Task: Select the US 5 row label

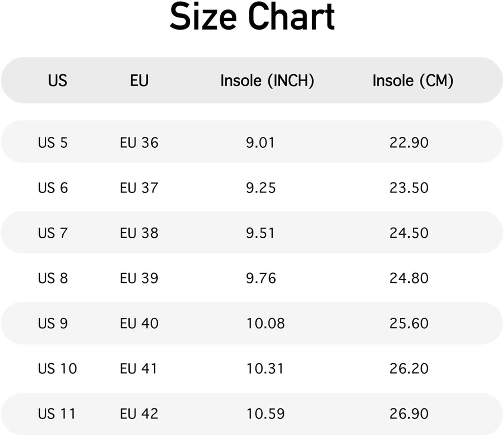Action: tap(53, 143)
